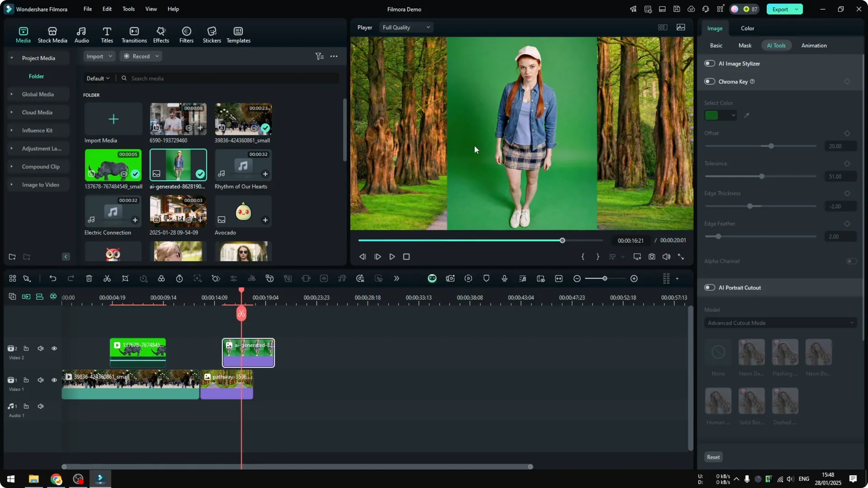Click the voiceover microphone icon

(504, 278)
